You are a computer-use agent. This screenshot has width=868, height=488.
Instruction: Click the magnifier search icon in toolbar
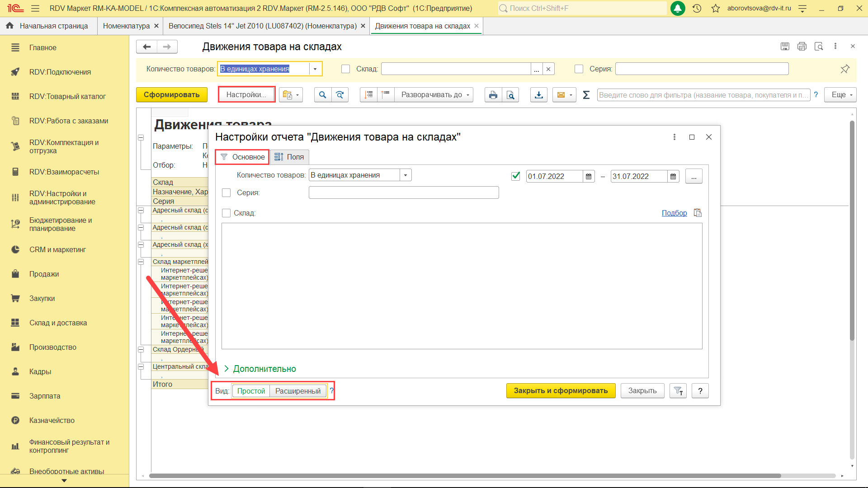(x=322, y=95)
